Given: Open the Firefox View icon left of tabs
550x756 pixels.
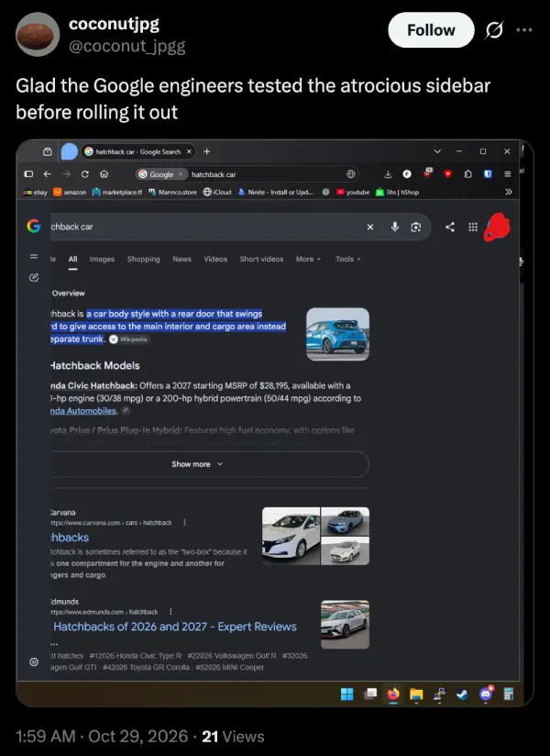Looking at the screenshot, I should (x=47, y=151).
